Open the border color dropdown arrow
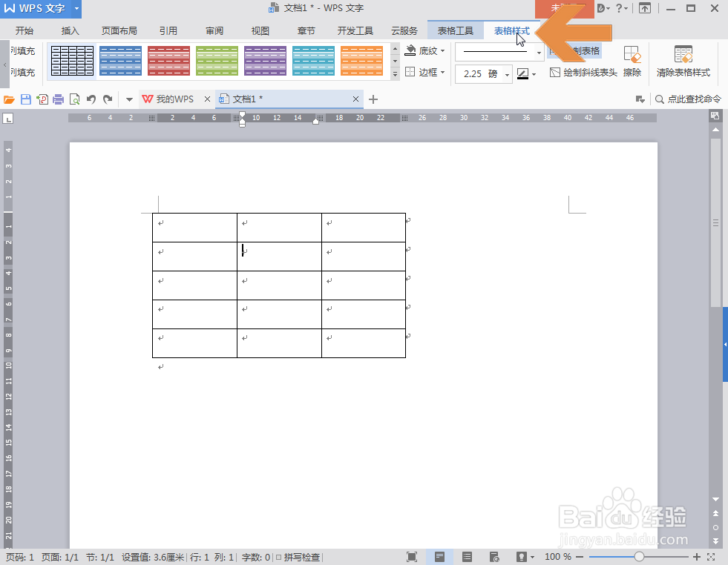Viewport: 728px width, 565px height. (x=534, y=74)
